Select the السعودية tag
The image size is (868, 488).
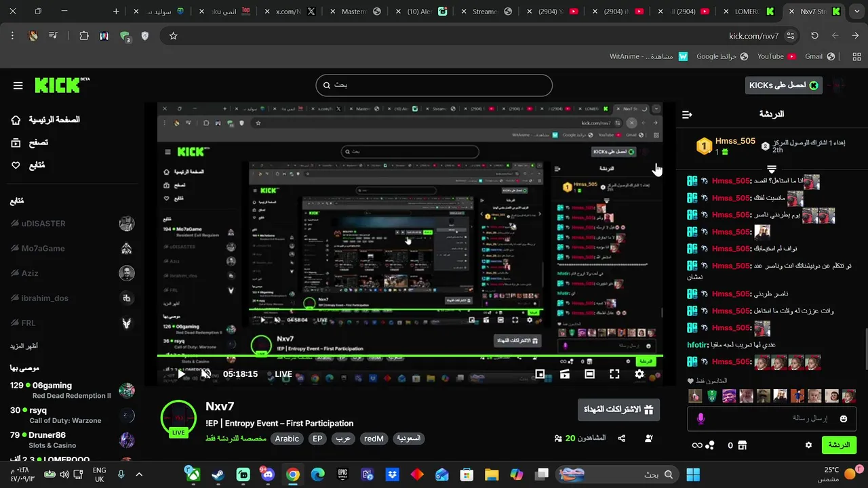point(408,439)
